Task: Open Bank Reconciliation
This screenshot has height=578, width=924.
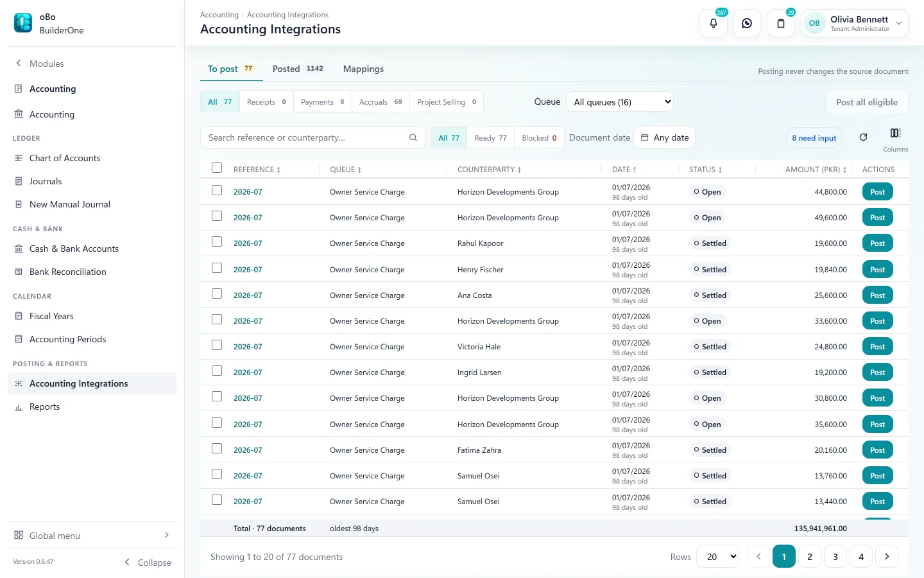Action: click(x=68, y=272)
